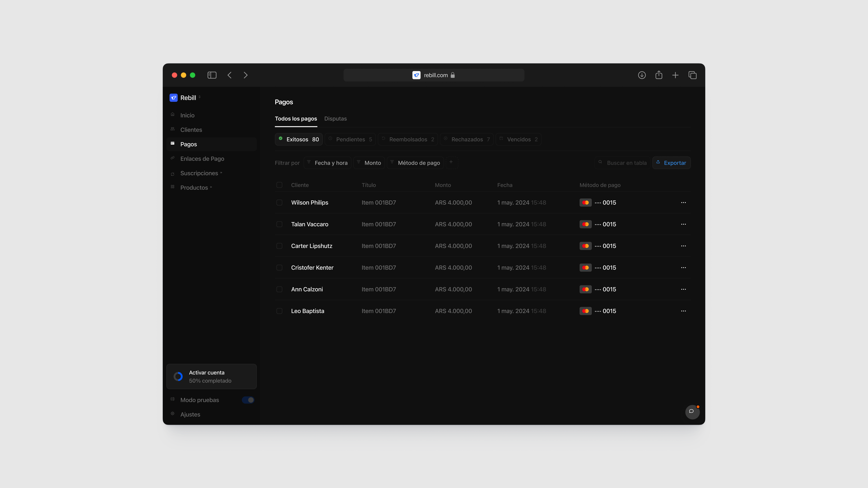The height and width of the screenshot is (488, 868).
Task: Check the Ann Calzoni row checkbox
Action: [279, 289]
